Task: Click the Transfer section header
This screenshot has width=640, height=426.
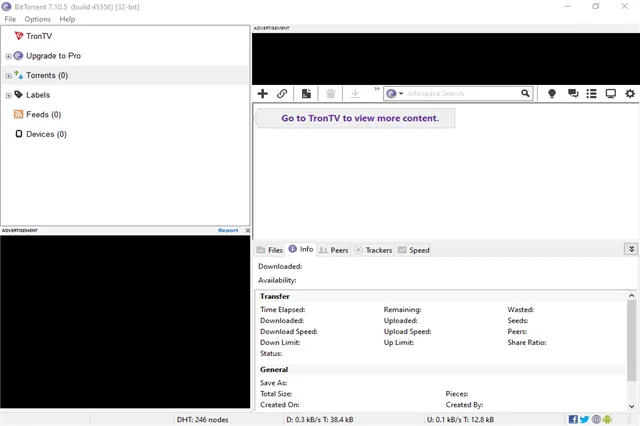Action: click(275, 296)
